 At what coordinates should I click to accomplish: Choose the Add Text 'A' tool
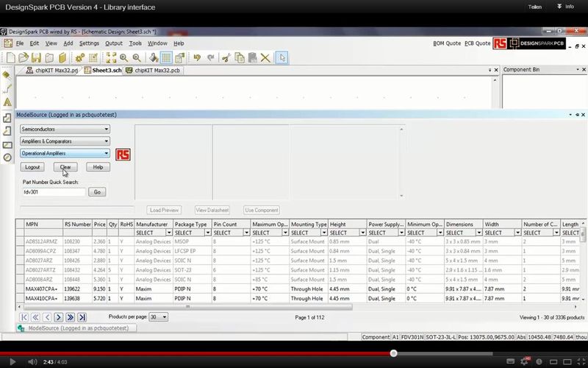(x=7, y=102)
